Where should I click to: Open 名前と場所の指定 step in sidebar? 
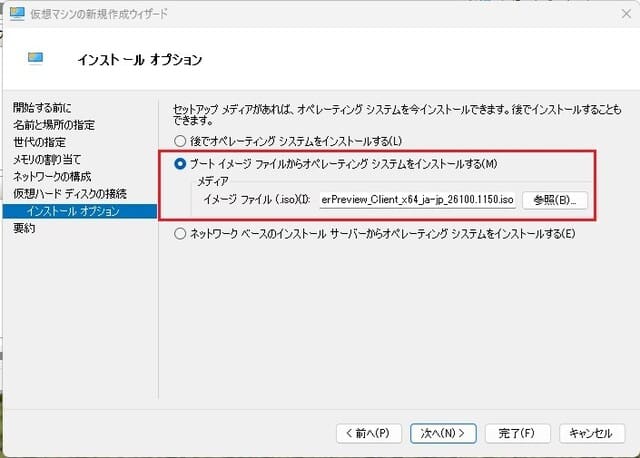coord(53,125)
